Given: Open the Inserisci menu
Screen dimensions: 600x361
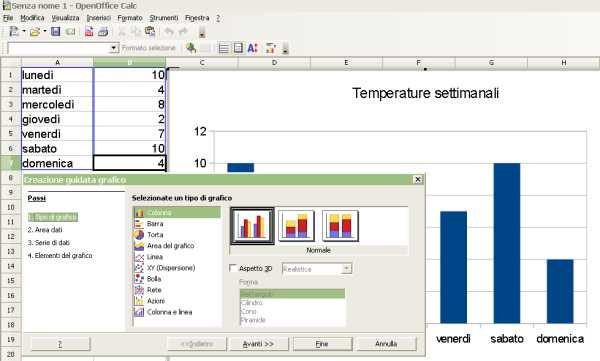Looking at the screenshot, I should [x=99, y=18].
